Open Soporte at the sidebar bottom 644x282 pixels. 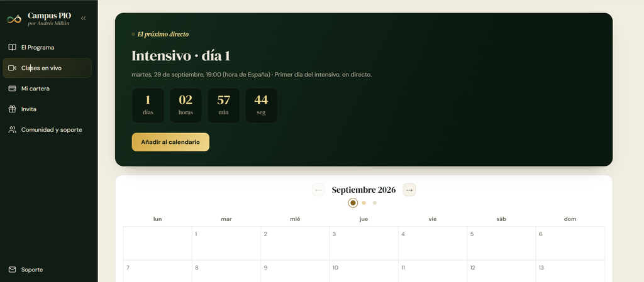(x=47, y=269)
